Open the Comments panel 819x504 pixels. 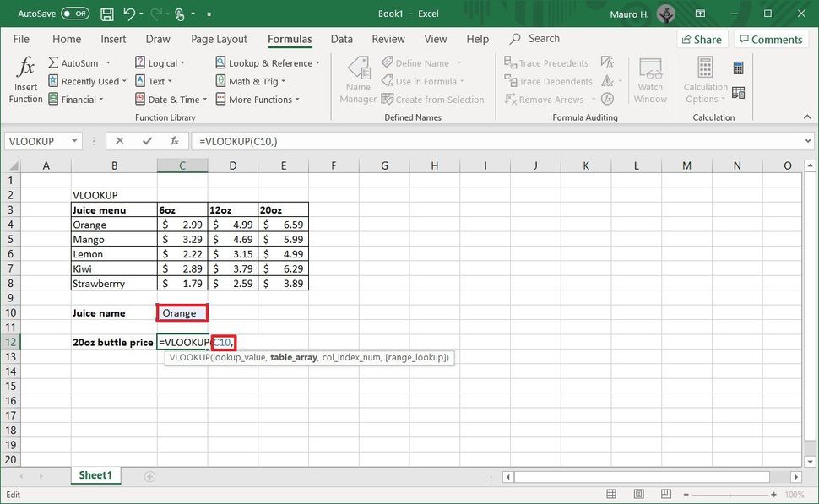pos(770,39)
